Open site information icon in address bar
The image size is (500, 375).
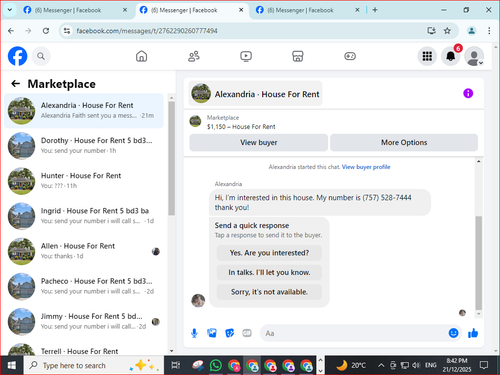pyautogui.click(x=67, y=31)
